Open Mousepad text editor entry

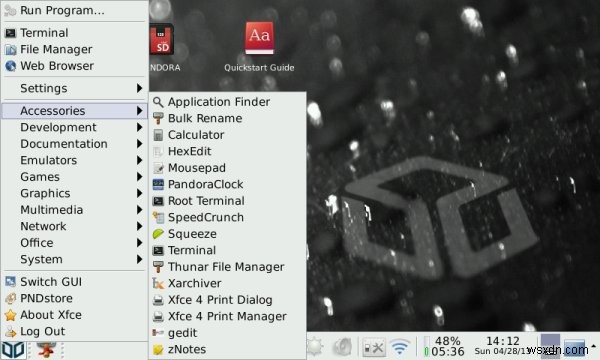click(228, 168)
